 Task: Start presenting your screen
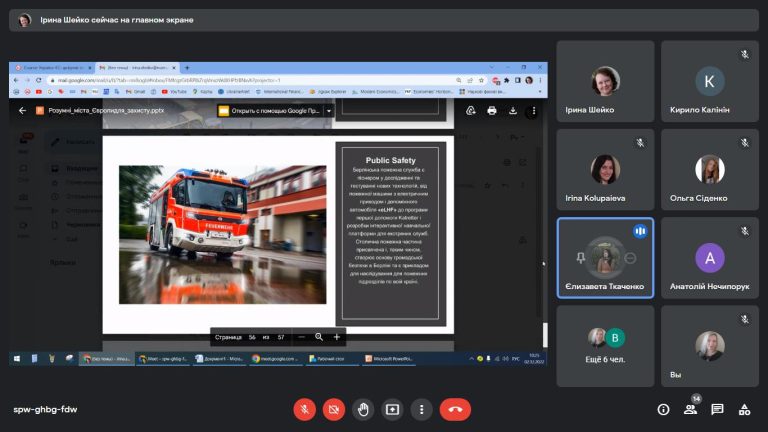click(392, 409)
